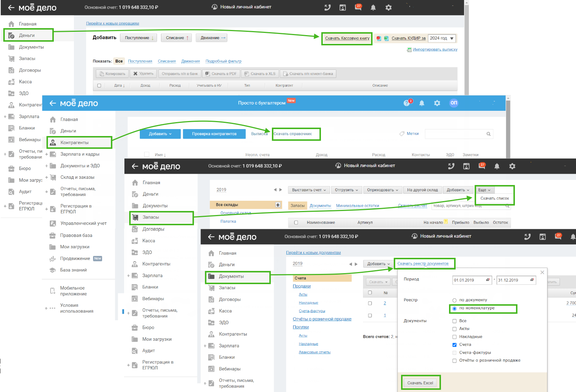Viewport: 576px width, 392px height.
Task: Open Управленческий учет in blue-header window sidebar
Action: tap(83, 223)
